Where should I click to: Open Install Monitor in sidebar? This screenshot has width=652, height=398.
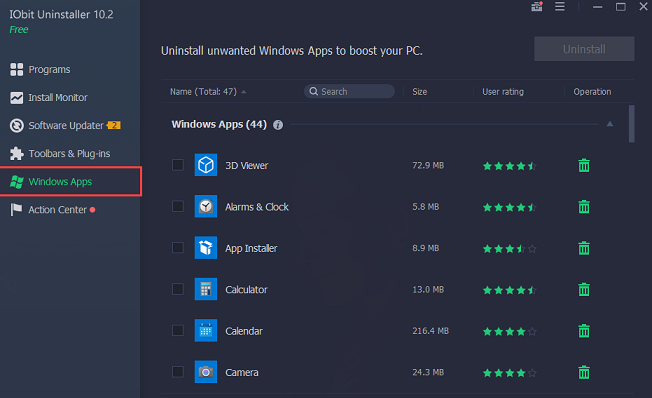(x=49, y=98)
